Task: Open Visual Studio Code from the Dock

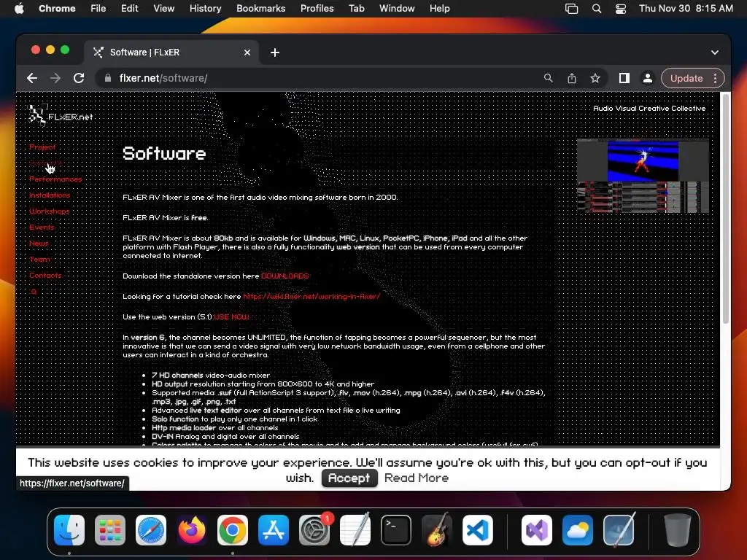Action: (x=478, y=529)
